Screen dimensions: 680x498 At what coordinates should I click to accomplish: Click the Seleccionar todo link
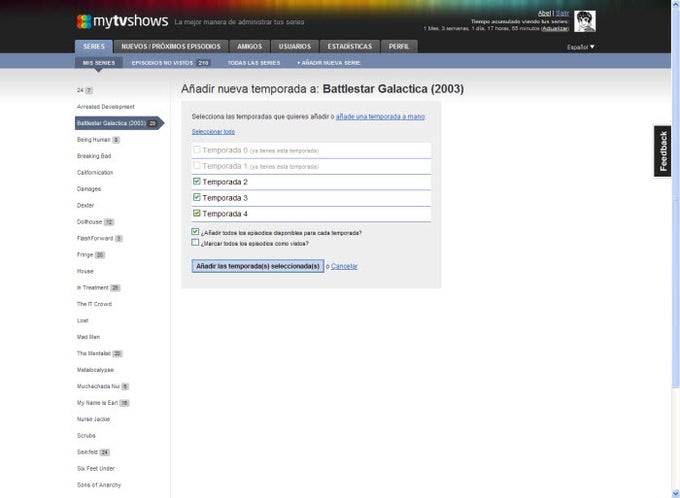pos(213,131)
